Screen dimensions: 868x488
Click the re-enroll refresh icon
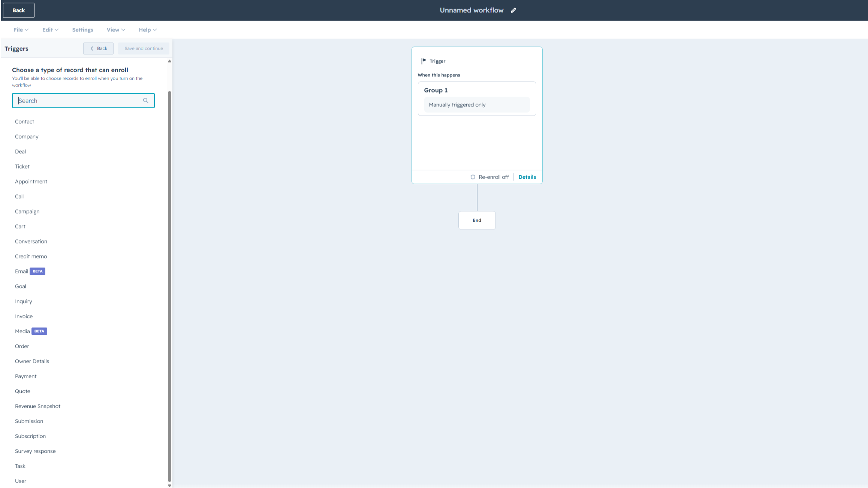click(x=473, y=177)
